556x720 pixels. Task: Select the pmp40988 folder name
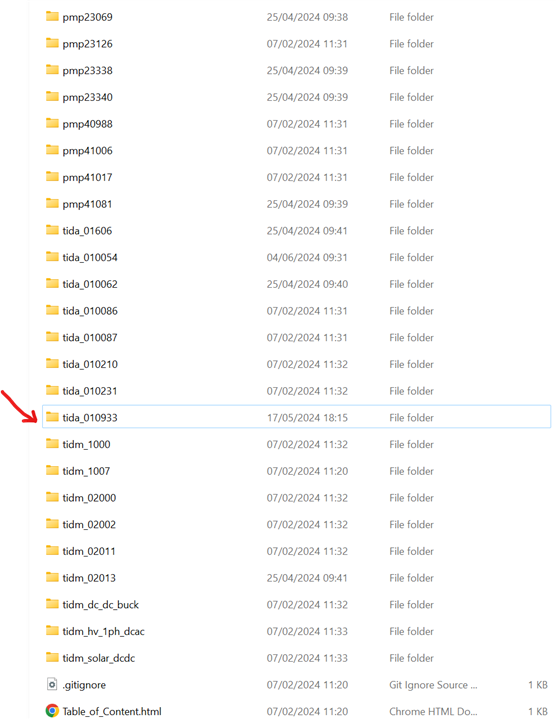pos(88,124)
